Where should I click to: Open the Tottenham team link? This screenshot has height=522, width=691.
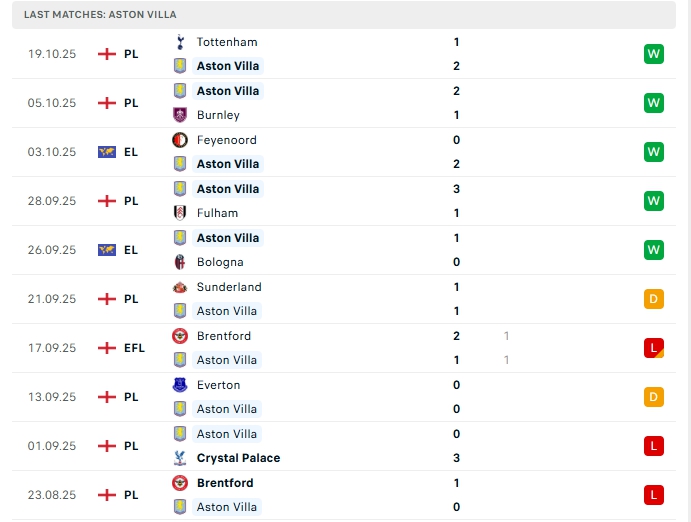click(227, 42)
